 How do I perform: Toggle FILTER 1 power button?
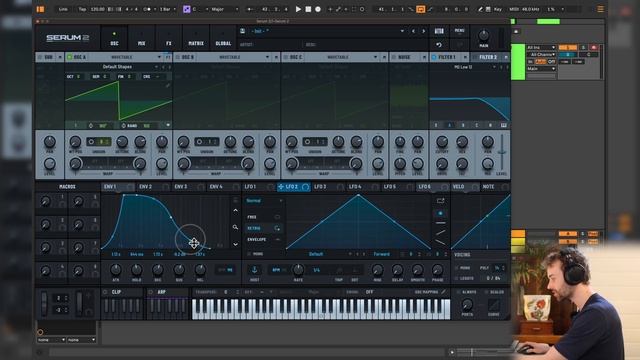click(x=434, y=57)
